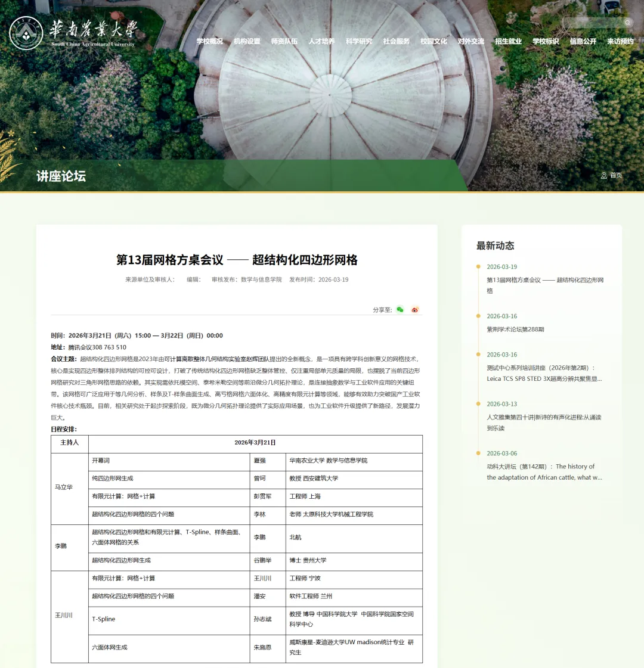Click the location pin breadcrumb icon

pos(604,176)
